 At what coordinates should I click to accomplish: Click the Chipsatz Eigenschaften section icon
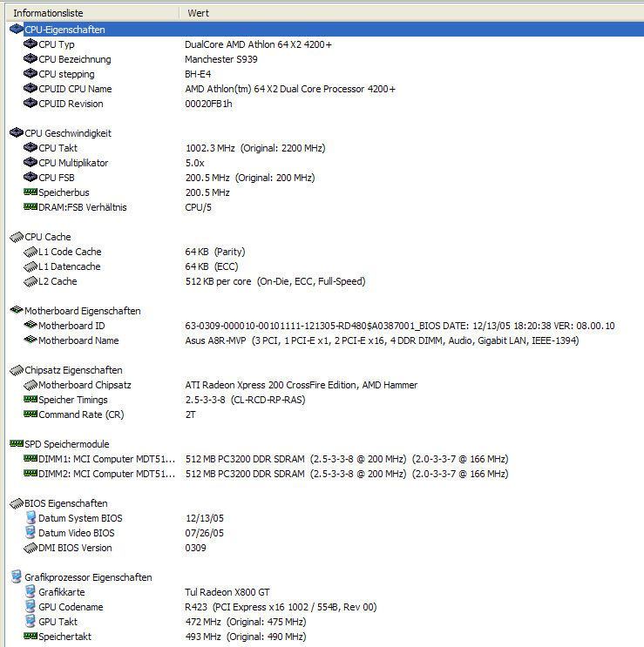click(17, 370)
